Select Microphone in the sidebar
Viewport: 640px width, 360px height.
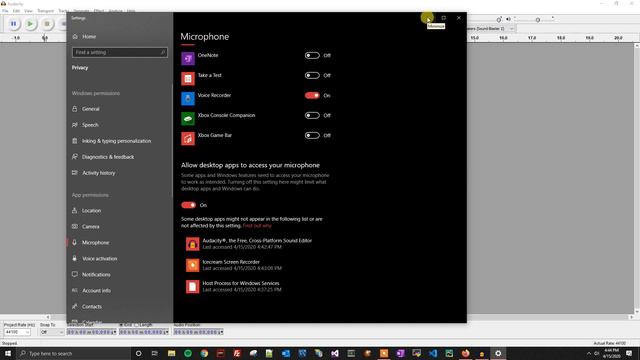point(96,242)
